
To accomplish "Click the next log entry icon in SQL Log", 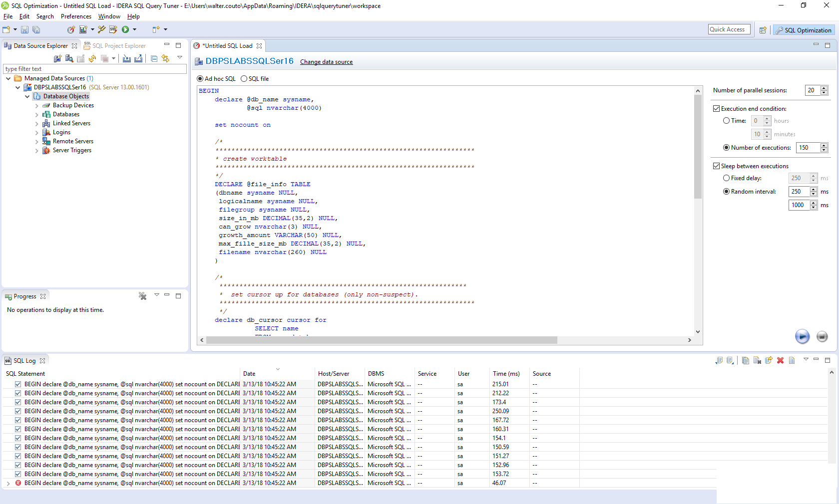I will [730, 360].
